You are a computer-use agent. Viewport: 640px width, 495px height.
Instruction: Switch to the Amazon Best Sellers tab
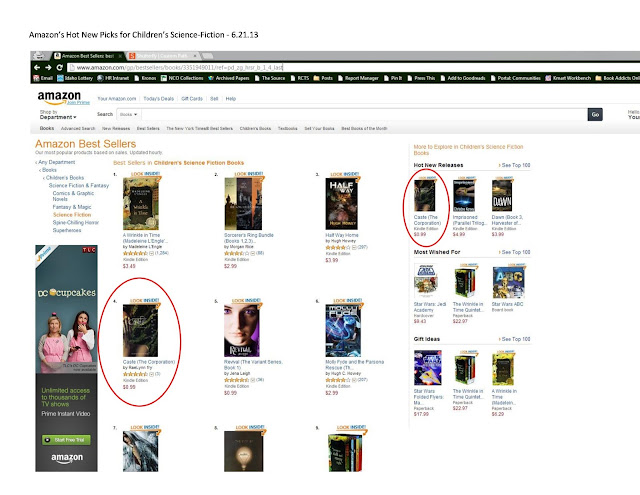pyautogui.click(x=87, y=56)
